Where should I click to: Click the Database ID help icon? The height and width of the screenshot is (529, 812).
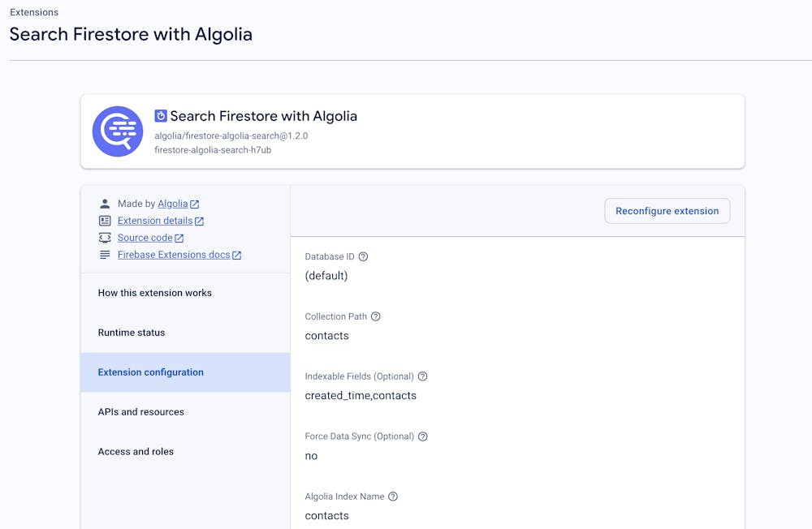[x=362, y=256]
